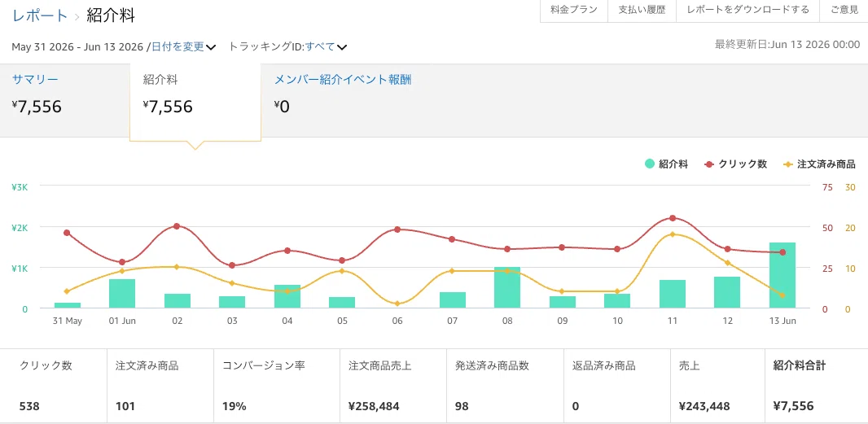
Task: Select yellow ordered-items point on 06 June
Action: (397, 304)
